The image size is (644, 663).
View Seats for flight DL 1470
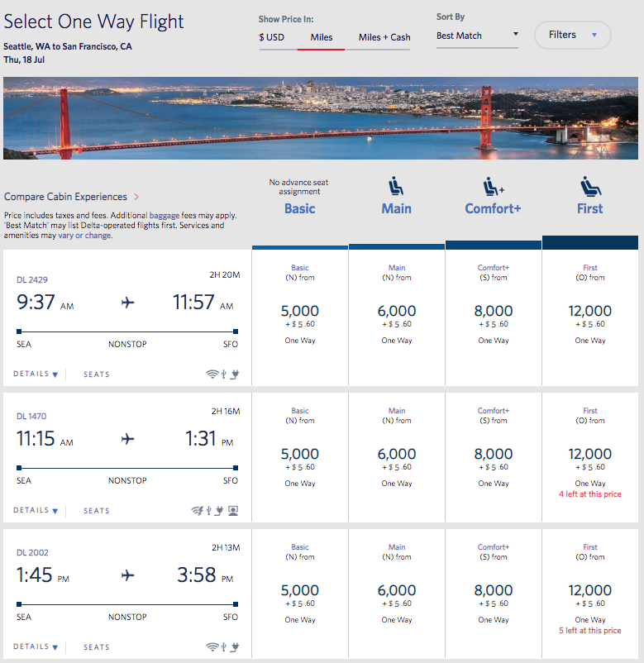[x=97, y=511]
